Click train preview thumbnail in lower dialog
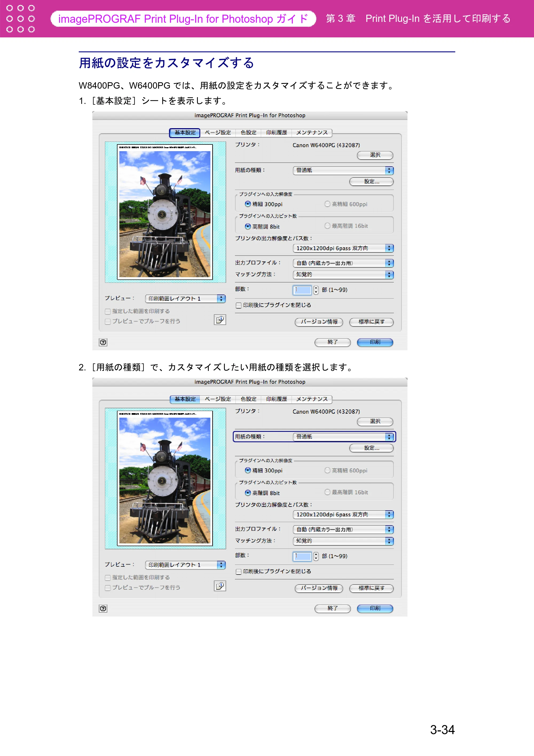This screenshot has height=756, width=534. (x=165, y=479)
